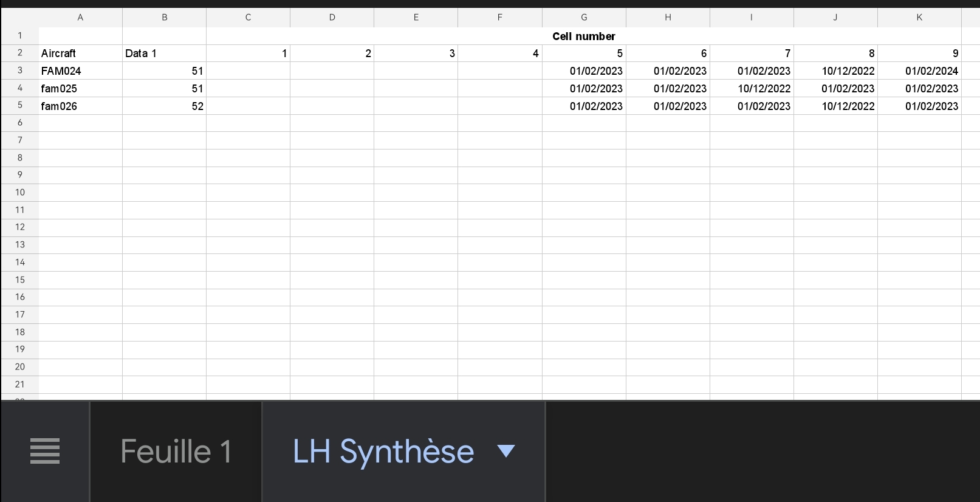Select the 'fam025' cell
The width and height of the screenshot is (980, 502).
[80, 89]
